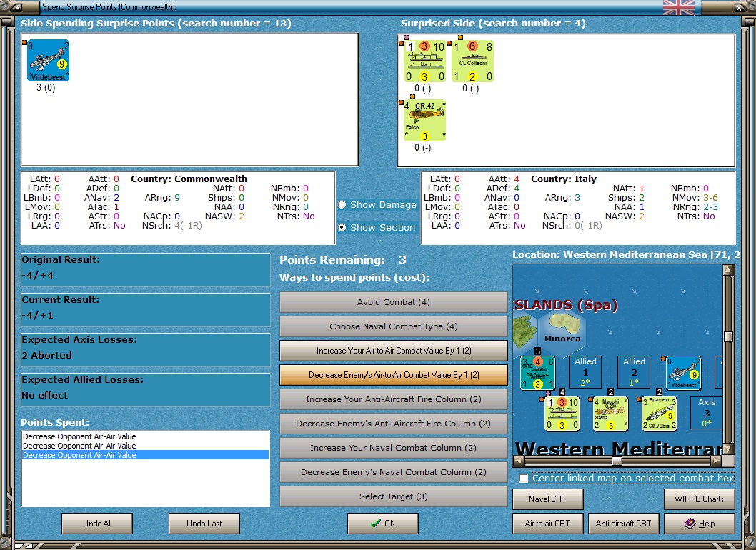The image size is (756, 550).
Task: Open Help with the book icon button
Action: tap(699, 524)
